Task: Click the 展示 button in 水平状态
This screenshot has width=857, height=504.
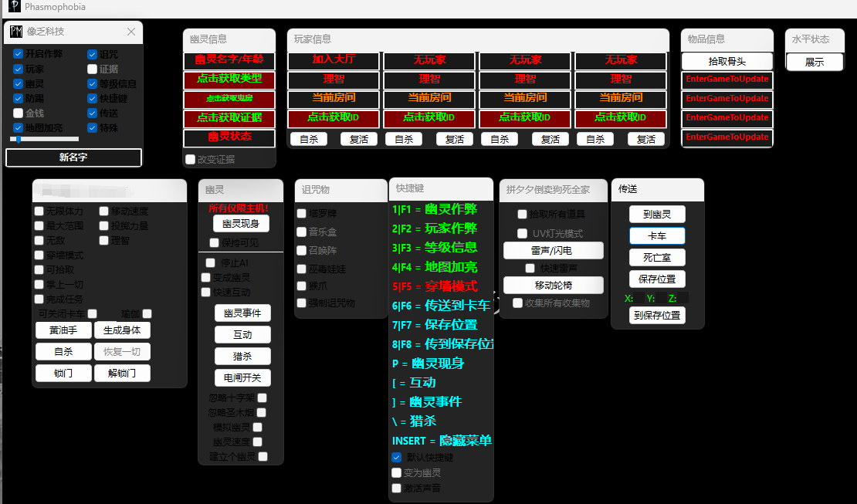Action: [x=815, y=62]
